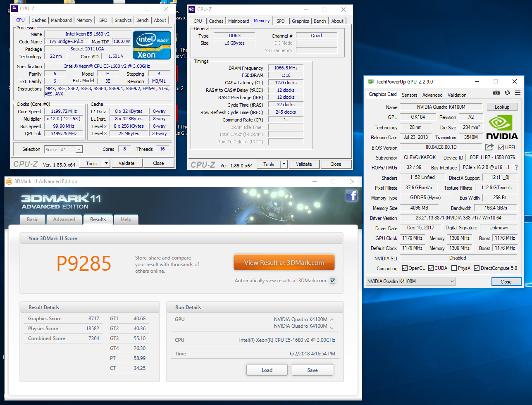Click the Graphics Score value 8717

tap(94, 319)
